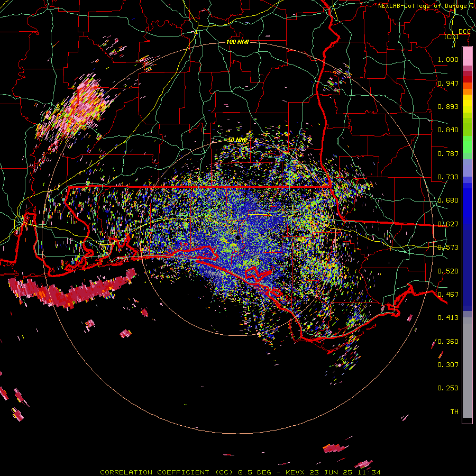
Task: Click the bright green color bar segment
Action: [467, 144]
